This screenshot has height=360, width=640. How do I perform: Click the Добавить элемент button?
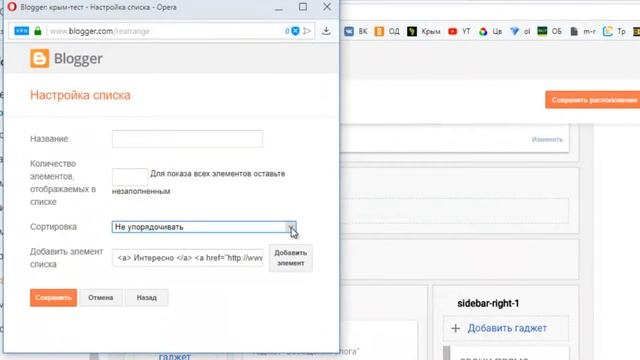point(291,258)
